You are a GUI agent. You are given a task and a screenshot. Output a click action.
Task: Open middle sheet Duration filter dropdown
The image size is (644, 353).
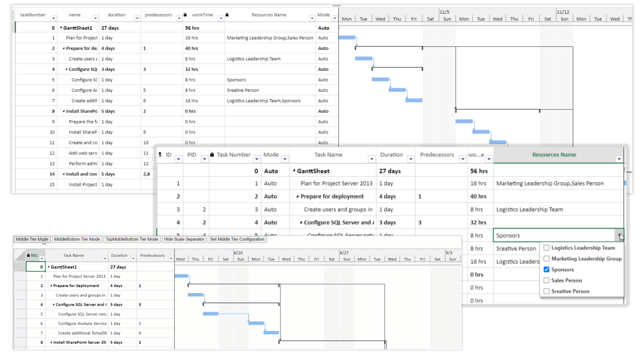411,159
